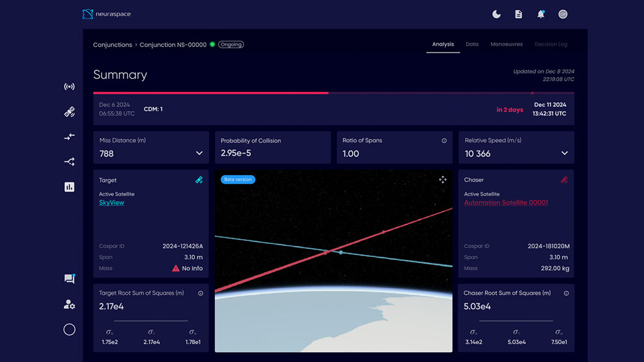644x362 pixels.
Task: Click the CDM: 1 label
Action: point(153,109)
